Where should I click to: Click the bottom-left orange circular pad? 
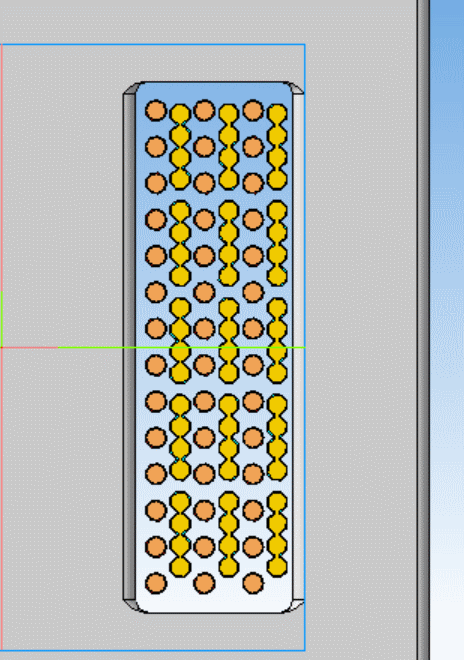coord(156,584)
